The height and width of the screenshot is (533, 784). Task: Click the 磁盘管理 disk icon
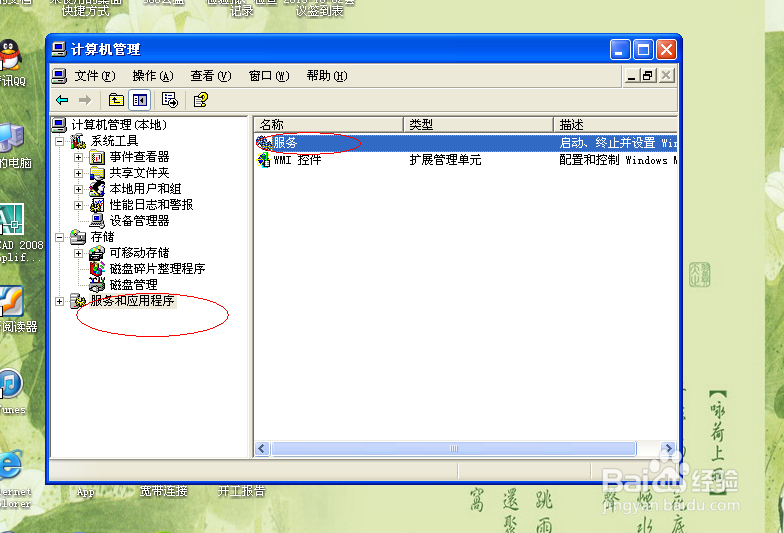[97, 285]
